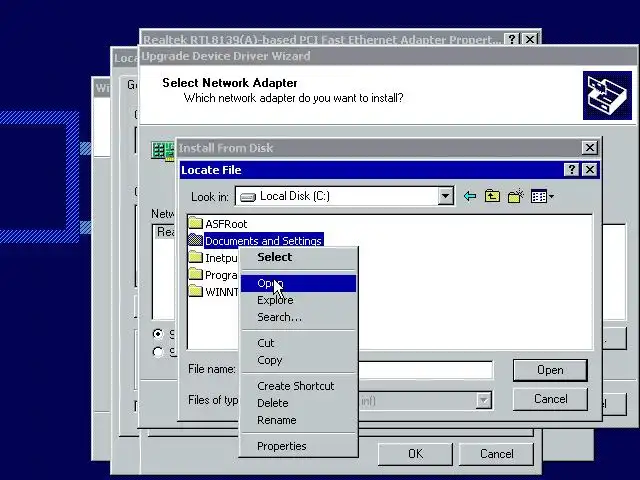Choose Cut in the context menu
Image resolution: width=640 pixels, height=480 pixels.
pyautogui.click(x=298, y=343)
